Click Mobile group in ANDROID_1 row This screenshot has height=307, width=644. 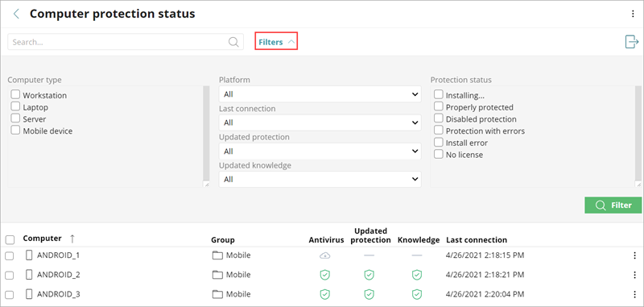238,255
